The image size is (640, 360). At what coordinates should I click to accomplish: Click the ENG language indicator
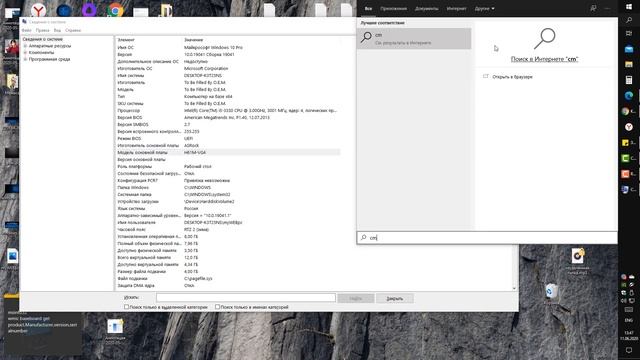click(629, 320)
